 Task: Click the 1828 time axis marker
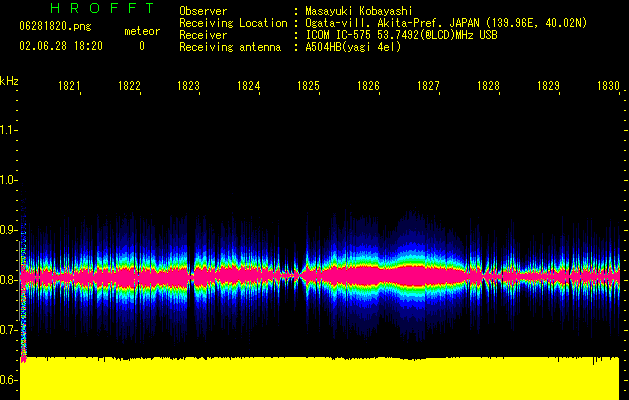488,86
